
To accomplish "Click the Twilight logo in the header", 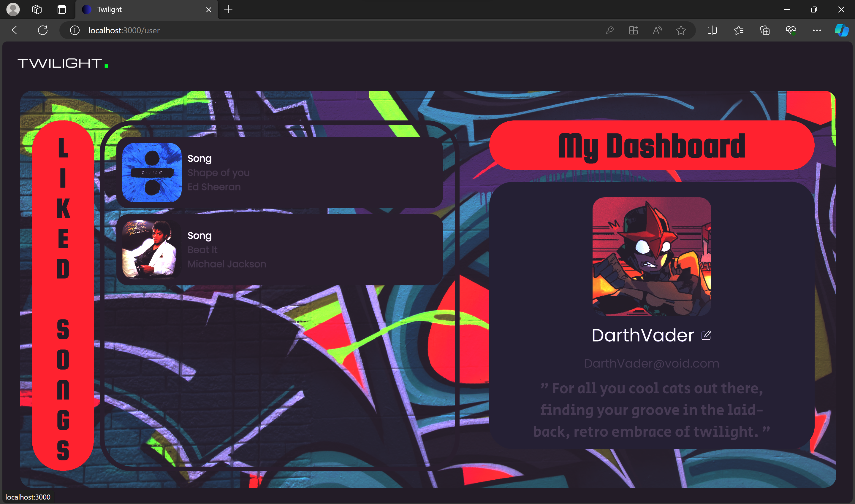I will pos(63,63).
